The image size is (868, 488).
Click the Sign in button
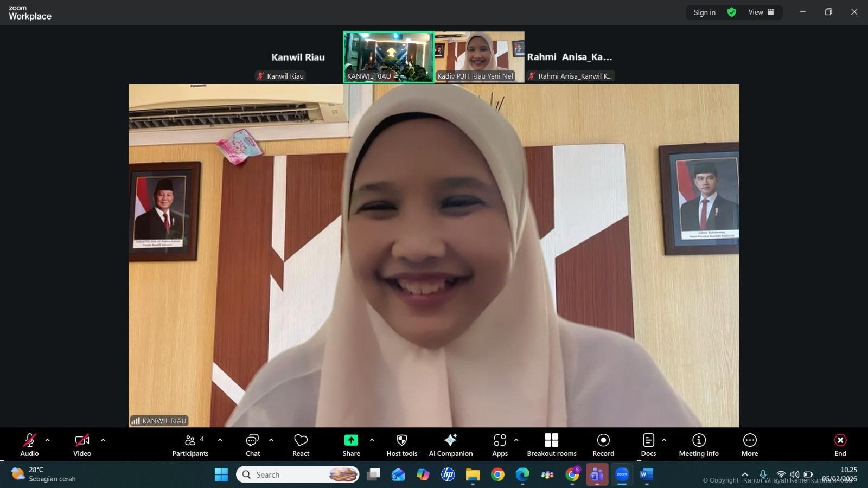(x=704, y=12)
